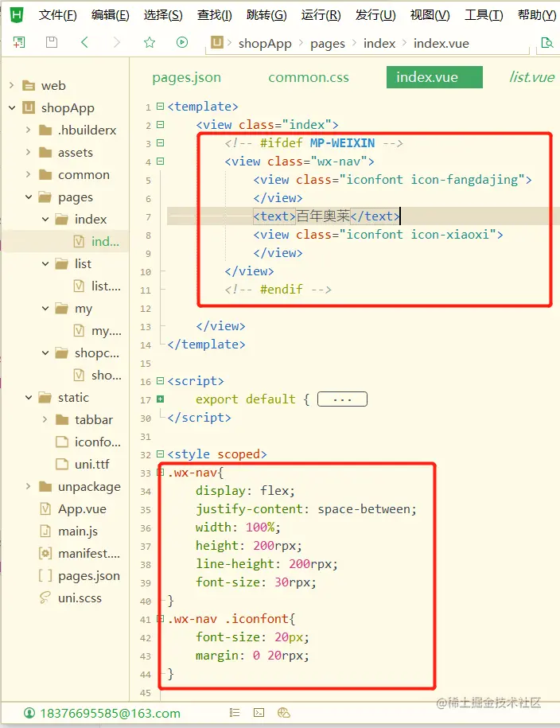Click the App.vue file icon
The width and height of the screenshot is (560, 728).
pyautogui.click(x=45, y=509)
